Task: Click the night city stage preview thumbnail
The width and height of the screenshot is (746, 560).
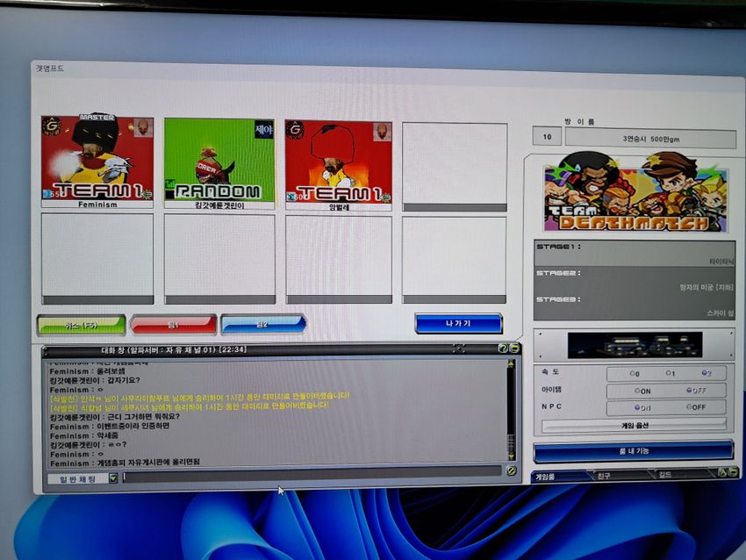Action: click(635, 345)
